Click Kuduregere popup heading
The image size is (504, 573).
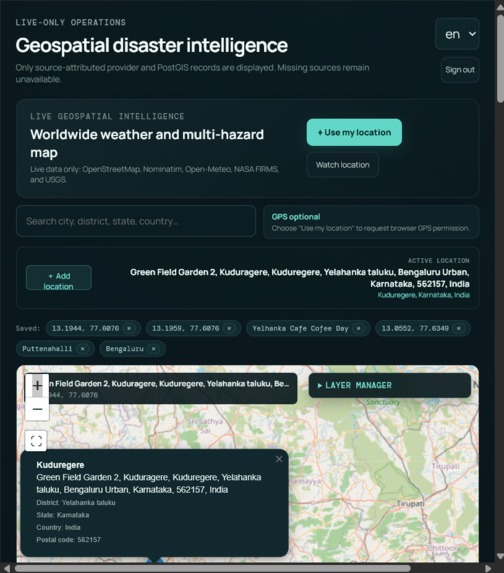point(60,465)
